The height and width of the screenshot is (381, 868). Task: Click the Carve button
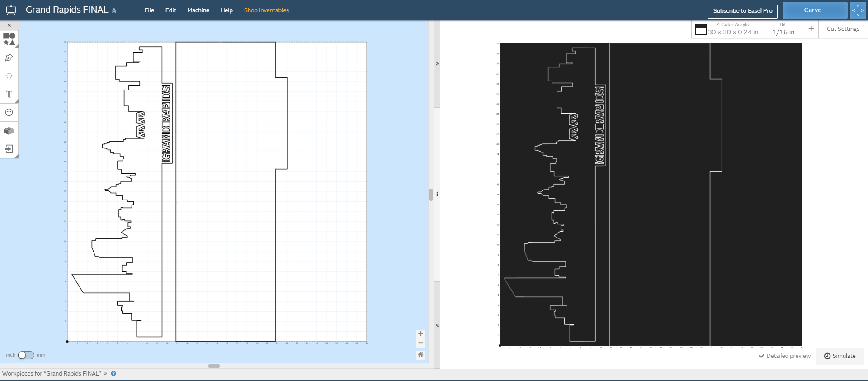point(815,10)
